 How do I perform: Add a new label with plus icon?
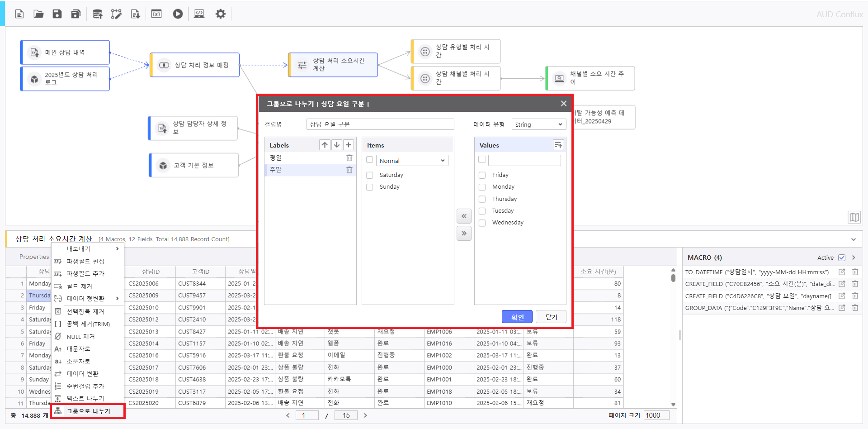[x=349, y=145]
